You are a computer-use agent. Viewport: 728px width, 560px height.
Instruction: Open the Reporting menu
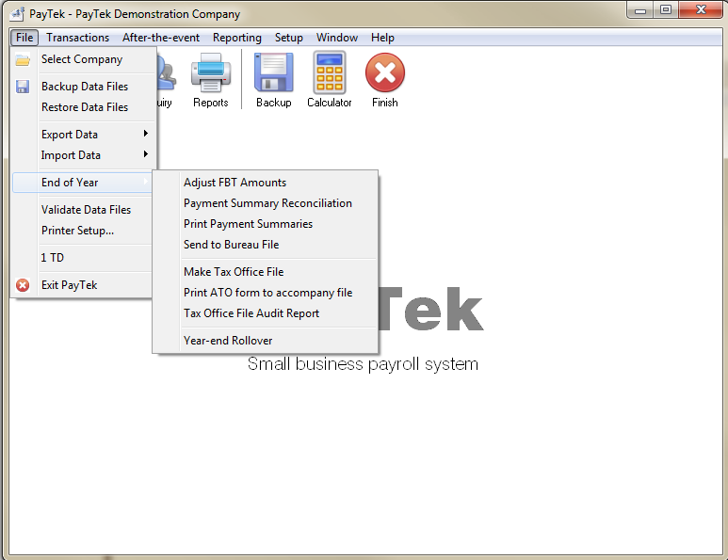pyautogui.click(x=236, y=37)
